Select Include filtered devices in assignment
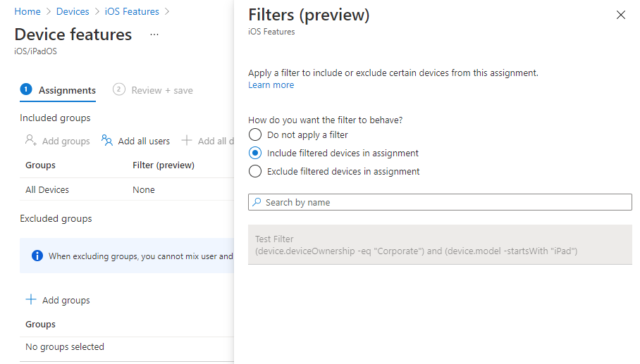 click(x=255, y=153)
